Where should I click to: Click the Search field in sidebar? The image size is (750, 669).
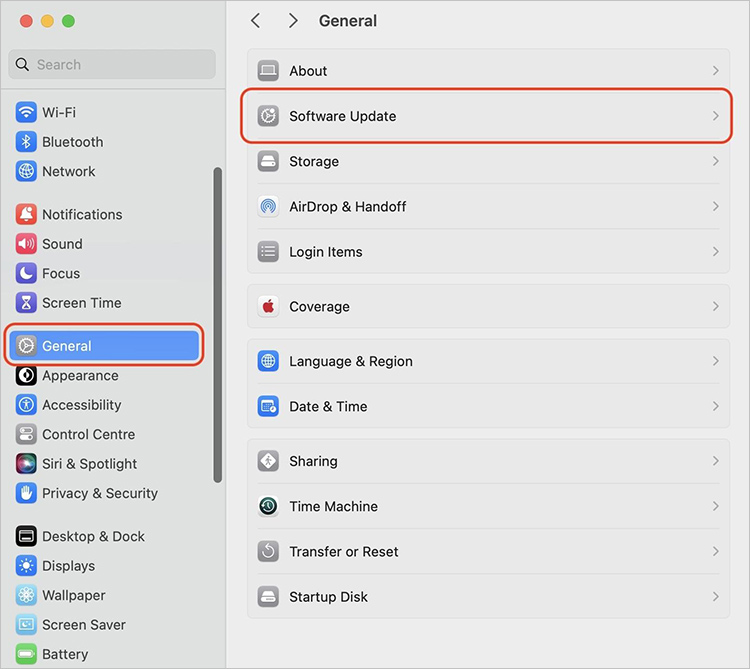pyautogui.click(x=112, y=64)
